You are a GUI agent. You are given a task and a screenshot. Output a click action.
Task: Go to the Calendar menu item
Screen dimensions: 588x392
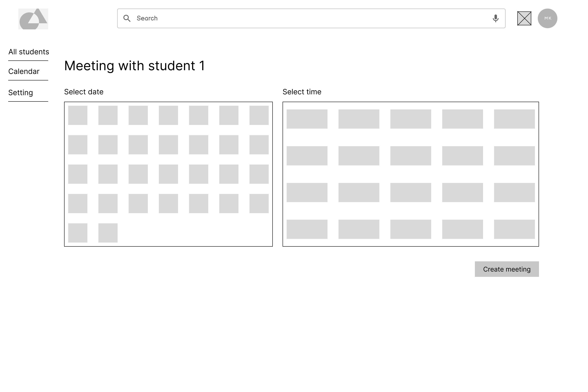tap(24, 71)
